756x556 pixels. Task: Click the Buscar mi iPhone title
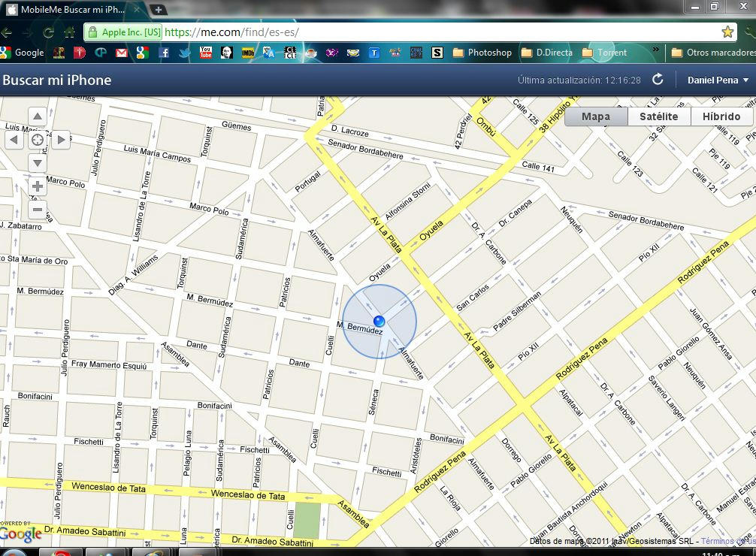click(x=57, y=80)
